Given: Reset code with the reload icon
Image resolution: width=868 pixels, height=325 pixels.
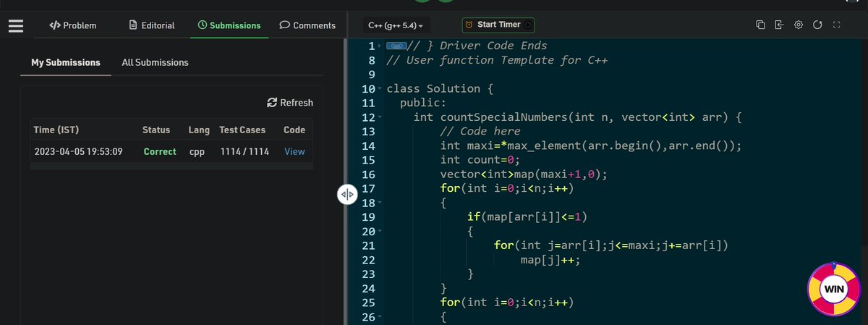Looking at the screenshot, I should tap(817, 25).
